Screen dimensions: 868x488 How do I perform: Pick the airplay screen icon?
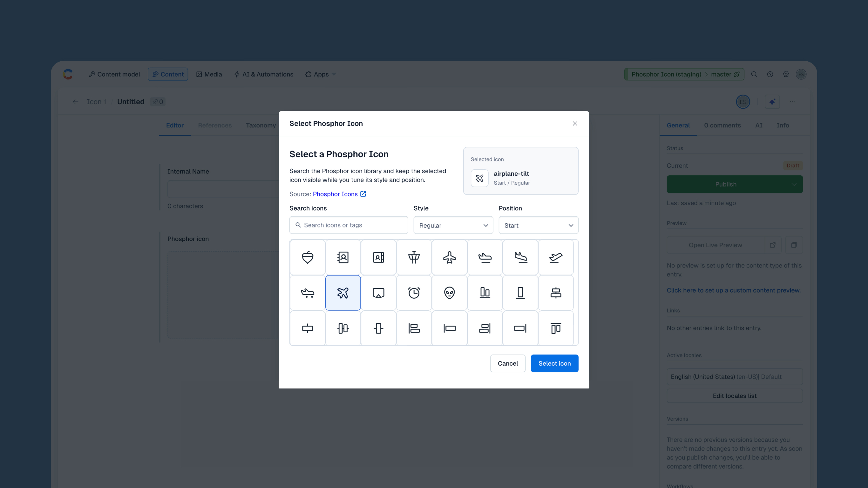point(378,293)
